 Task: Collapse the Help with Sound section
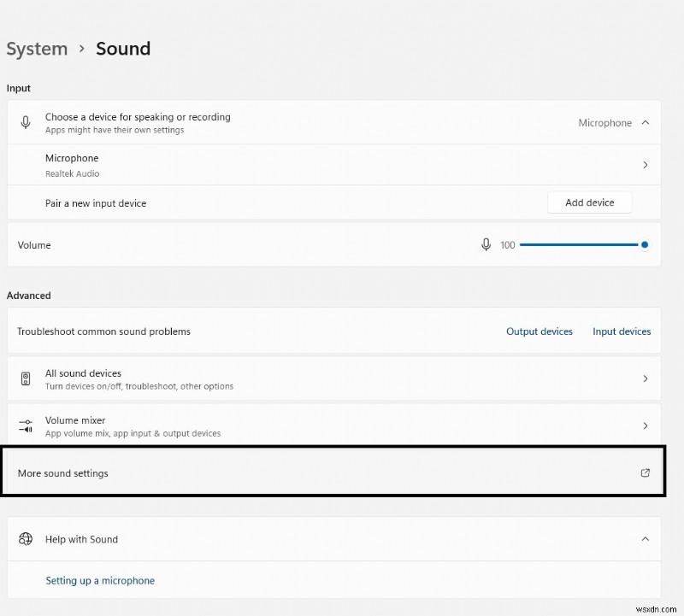point(646,539)
